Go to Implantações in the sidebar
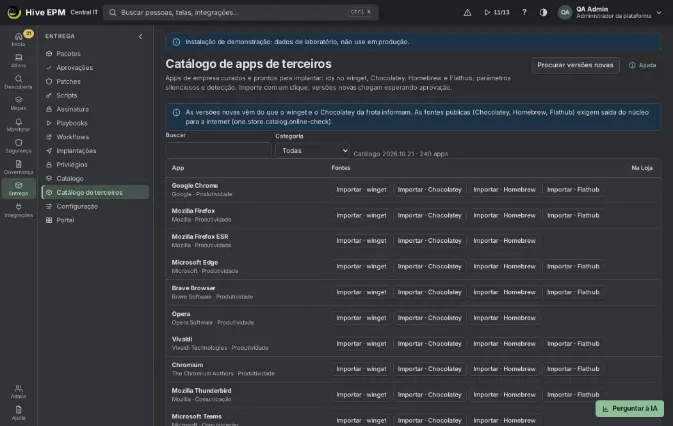Image resolution: width=673 pixels, height=426 pixels. coord(95,151)
